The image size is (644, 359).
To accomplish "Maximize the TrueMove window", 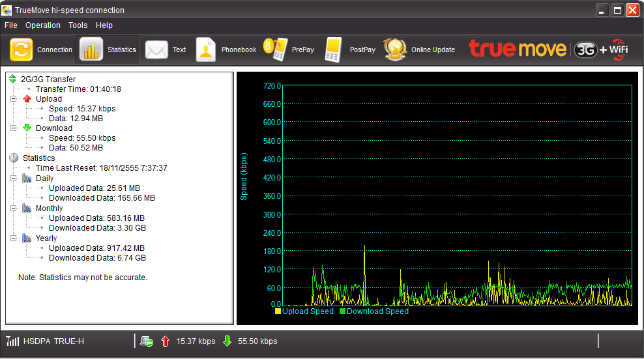I will coord(617,10).
